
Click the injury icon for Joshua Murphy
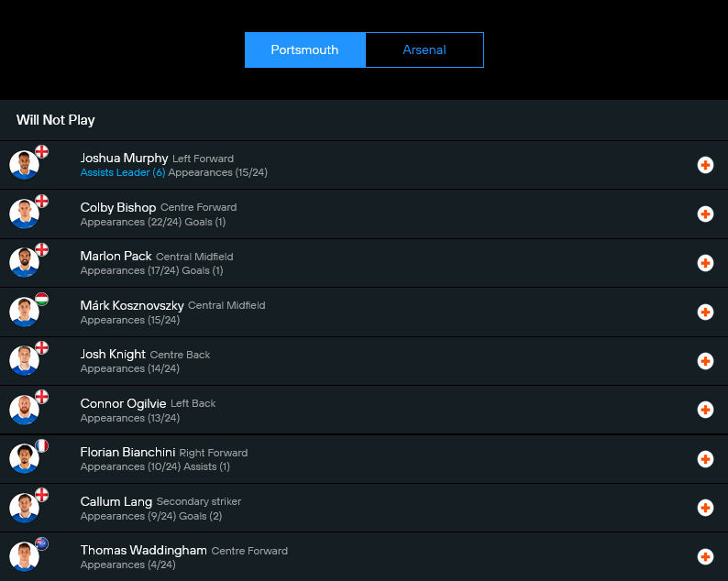click(705, 165)
